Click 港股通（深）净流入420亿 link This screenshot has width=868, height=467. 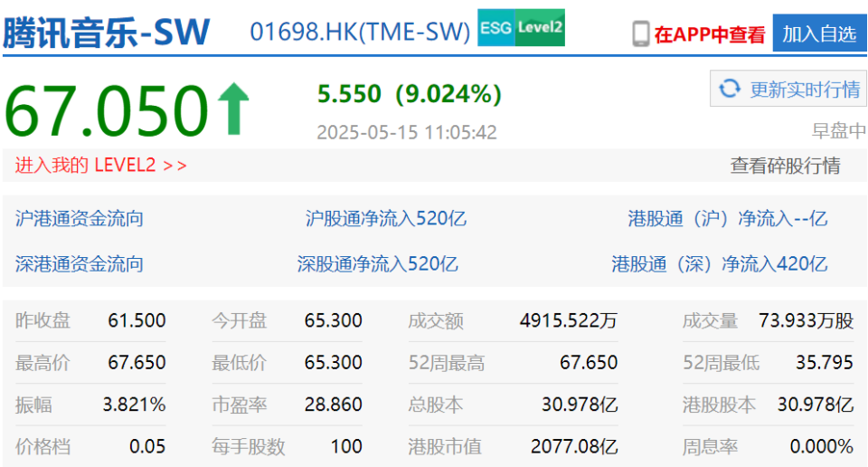coord(719,263)
